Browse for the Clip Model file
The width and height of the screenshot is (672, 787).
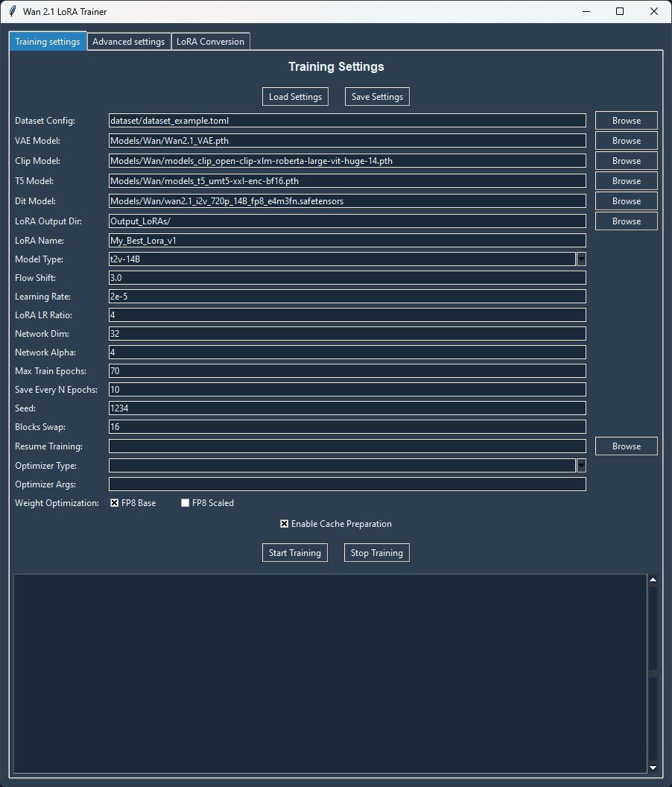click(x=626, y=160)
